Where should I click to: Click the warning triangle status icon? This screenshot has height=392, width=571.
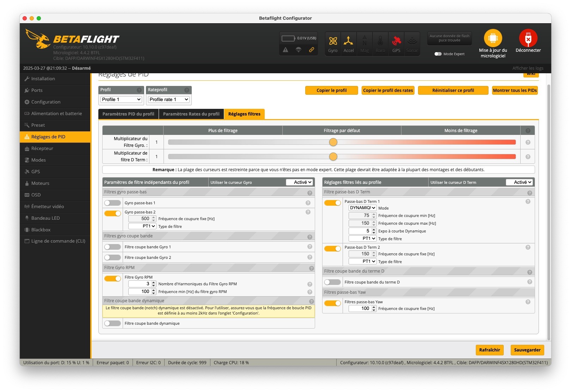285,50
